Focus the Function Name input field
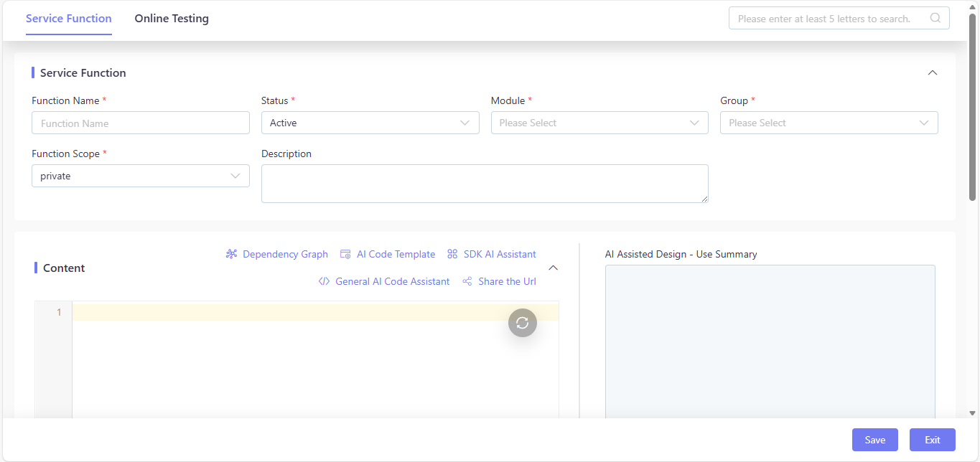The image size is (980, 462). 141,123
